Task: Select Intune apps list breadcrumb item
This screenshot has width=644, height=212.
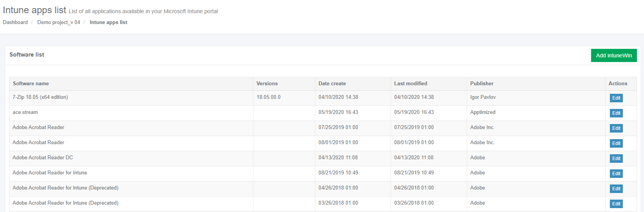Action: coord(108,22)
